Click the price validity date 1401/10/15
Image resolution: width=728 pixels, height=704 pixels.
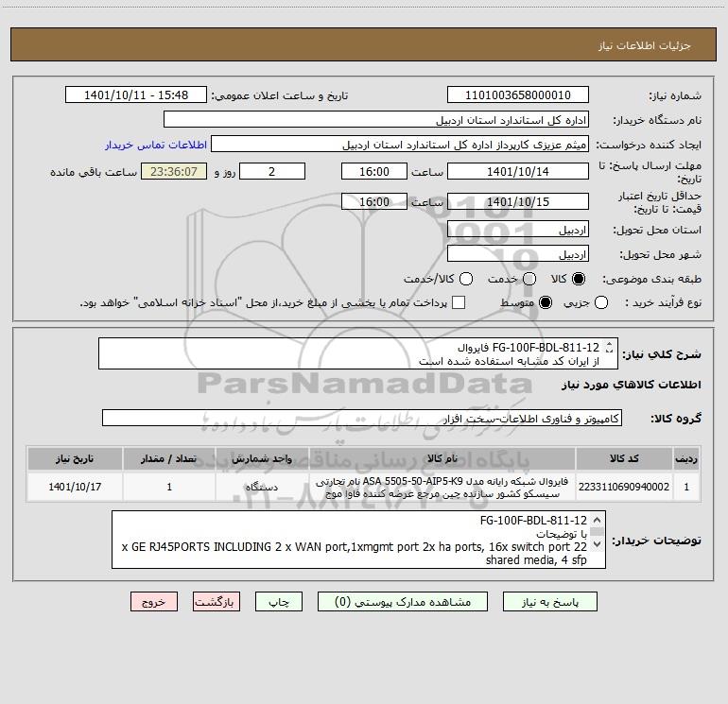(518, 202)
